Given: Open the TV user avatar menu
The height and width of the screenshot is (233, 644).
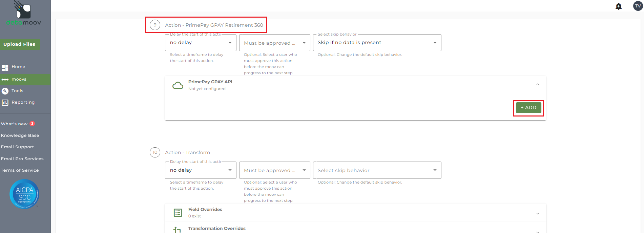Looking at the screenshot, I should point(638,6).
